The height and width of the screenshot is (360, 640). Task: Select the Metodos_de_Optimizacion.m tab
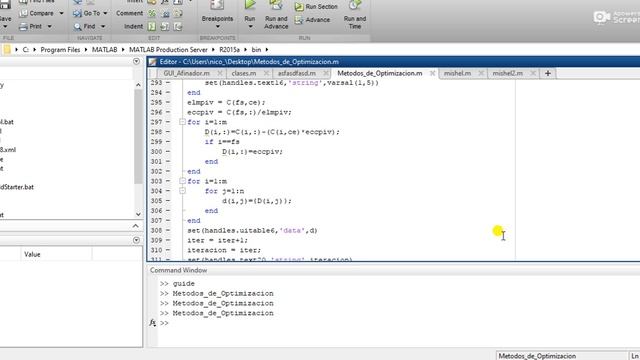tap(380, 73)
